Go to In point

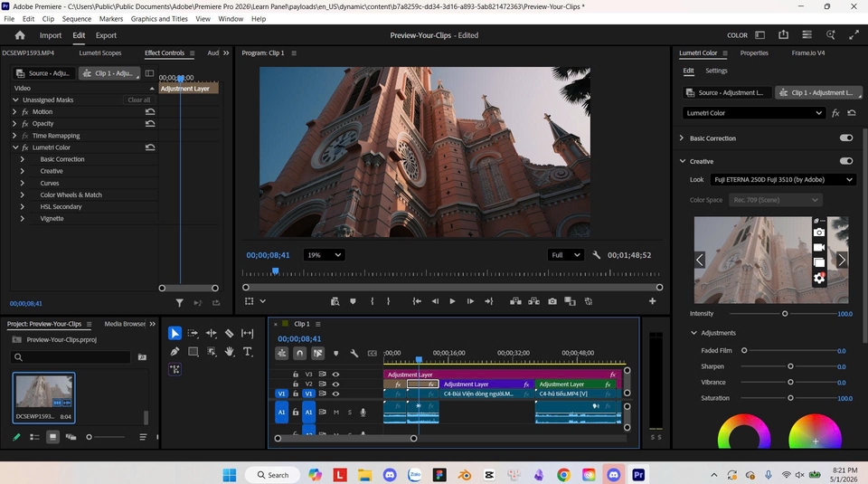[x=417, y=301]
